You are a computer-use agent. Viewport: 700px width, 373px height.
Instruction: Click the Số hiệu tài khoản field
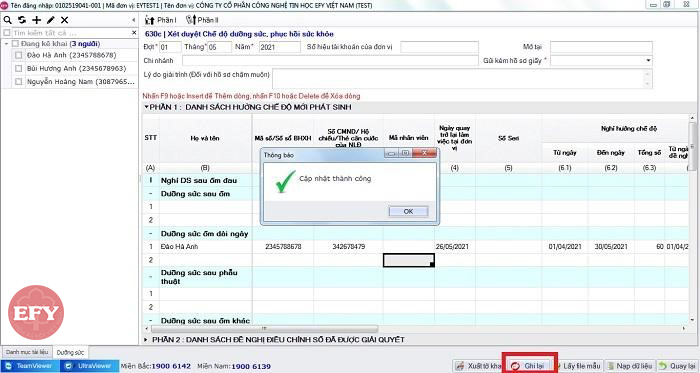tap(439, 47)
